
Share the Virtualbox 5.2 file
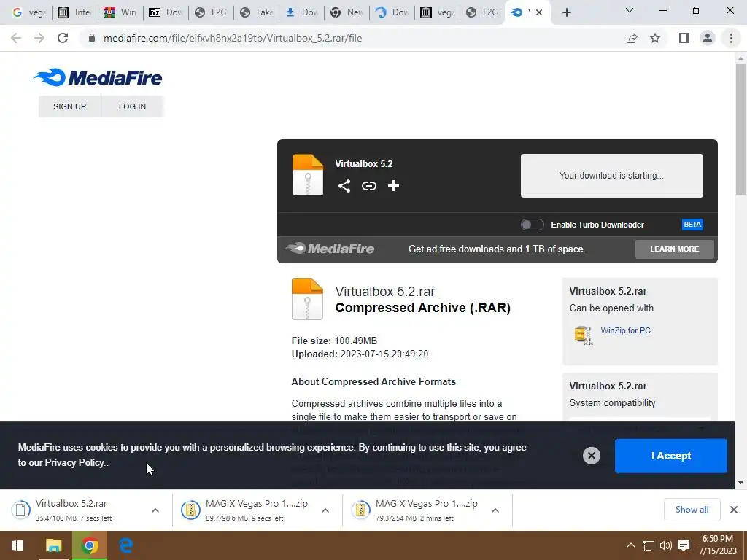pyautogui.click(x=344, y=186)
